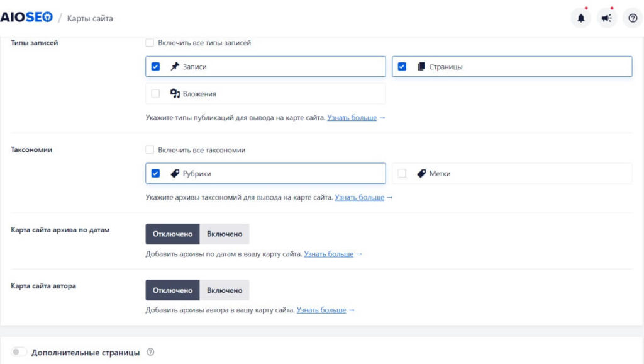The width and height of the screenshot is (644, 364).
Task: Check Включить все таксономии
Action: point(150,150)
